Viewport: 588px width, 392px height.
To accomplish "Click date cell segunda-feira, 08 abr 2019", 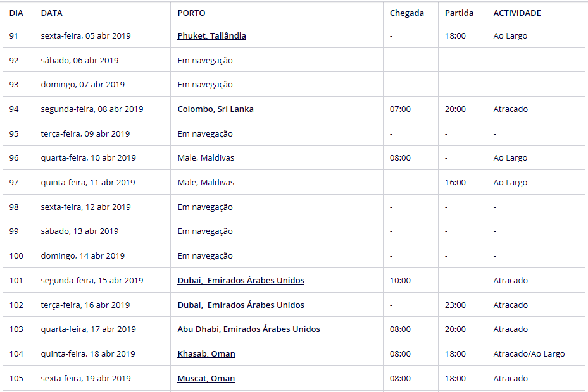I will pyautogui.click(x=92, y=109).
